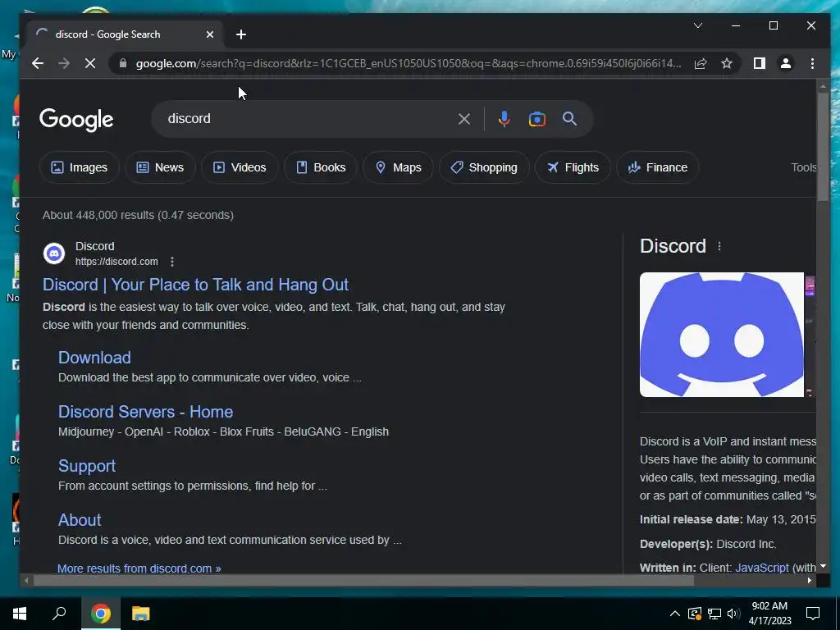Filter results by News
Image resolution: width=840 pixels, height=630 pixels.
(x=160, y=167)
